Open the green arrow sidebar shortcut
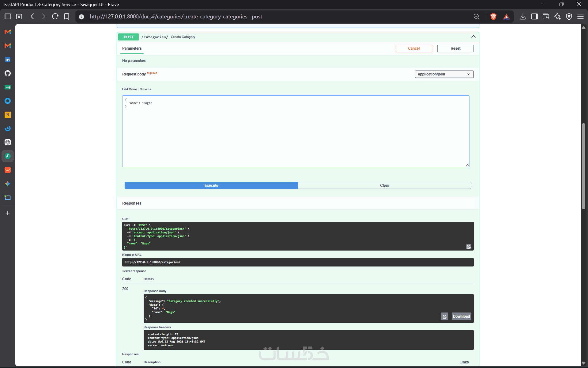The width and height of the screenshot is (588, 368). (8, 87)
